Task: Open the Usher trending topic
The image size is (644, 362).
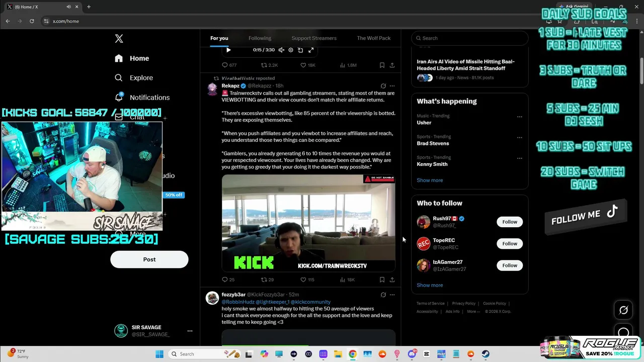Action: tap(424, 123)
